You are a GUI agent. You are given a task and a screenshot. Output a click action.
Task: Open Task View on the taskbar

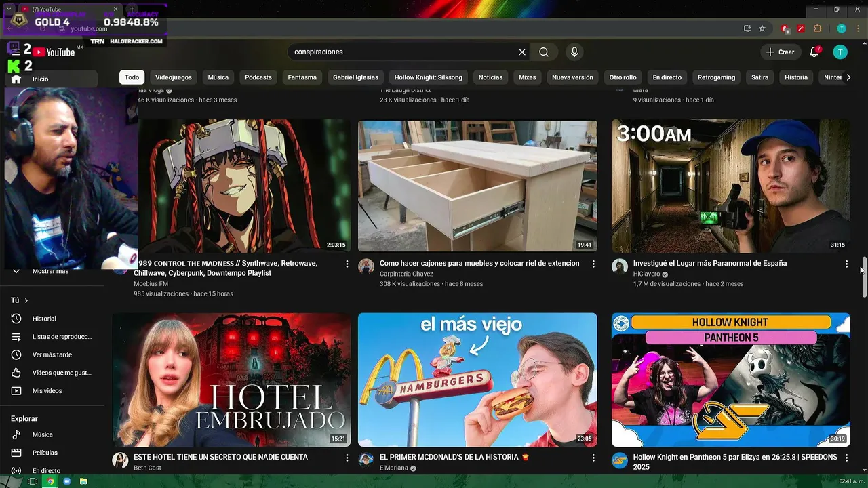33,481
